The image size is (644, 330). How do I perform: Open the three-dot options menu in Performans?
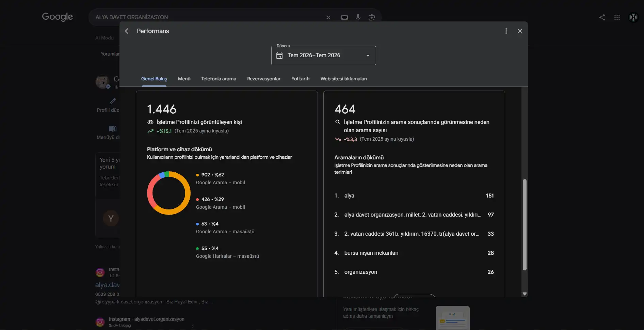coord(506,31)
